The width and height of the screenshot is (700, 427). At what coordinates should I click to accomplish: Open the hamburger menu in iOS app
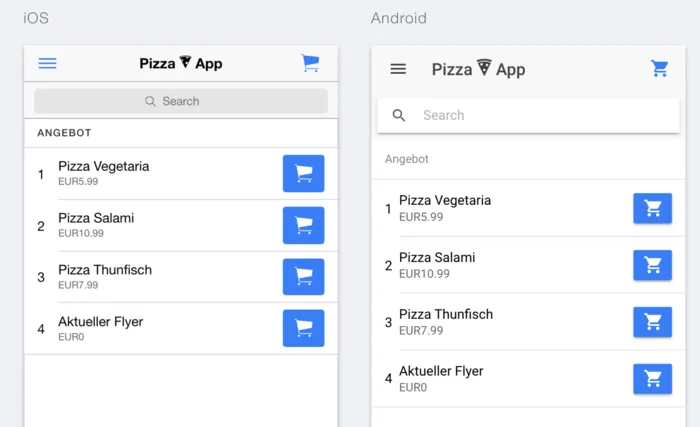pyautogui.click(x=47, y=63)
